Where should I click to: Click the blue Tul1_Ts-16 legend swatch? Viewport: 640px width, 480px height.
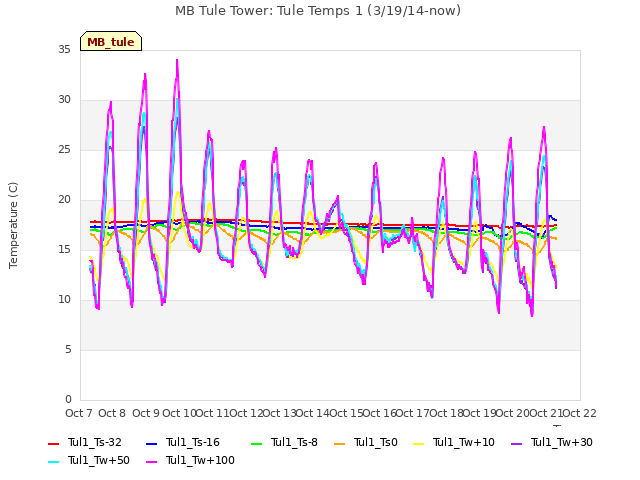tap(151, 443)
